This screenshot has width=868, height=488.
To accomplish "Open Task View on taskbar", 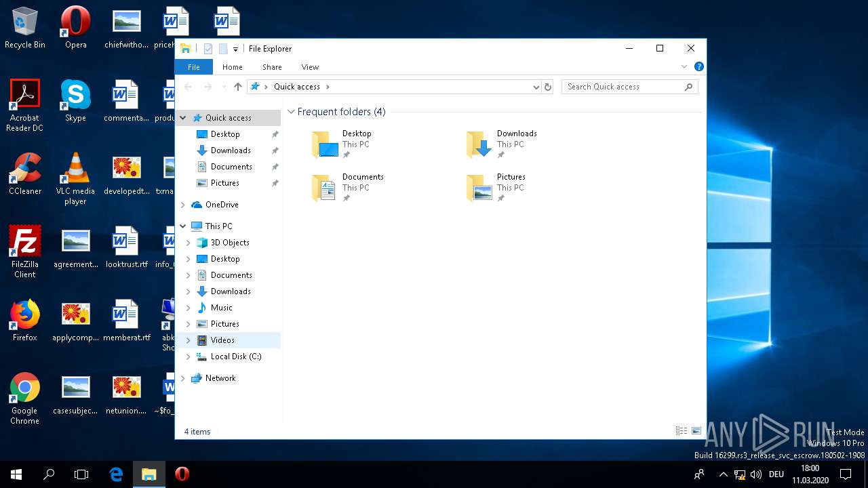I will [81, 474].
